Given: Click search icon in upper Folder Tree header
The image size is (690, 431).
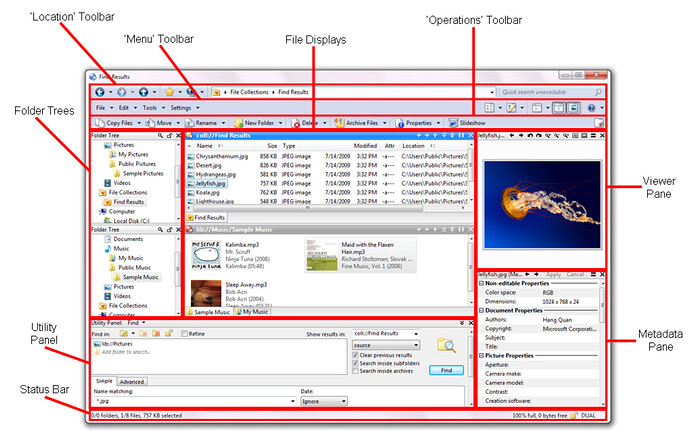Looking at the screenshot, I should tap(161, 136).
